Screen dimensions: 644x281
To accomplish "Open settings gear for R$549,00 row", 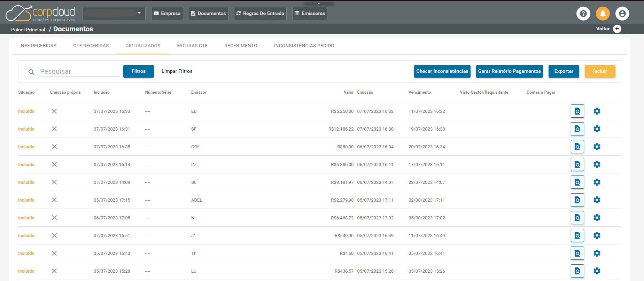I will (x=597, y=235).
